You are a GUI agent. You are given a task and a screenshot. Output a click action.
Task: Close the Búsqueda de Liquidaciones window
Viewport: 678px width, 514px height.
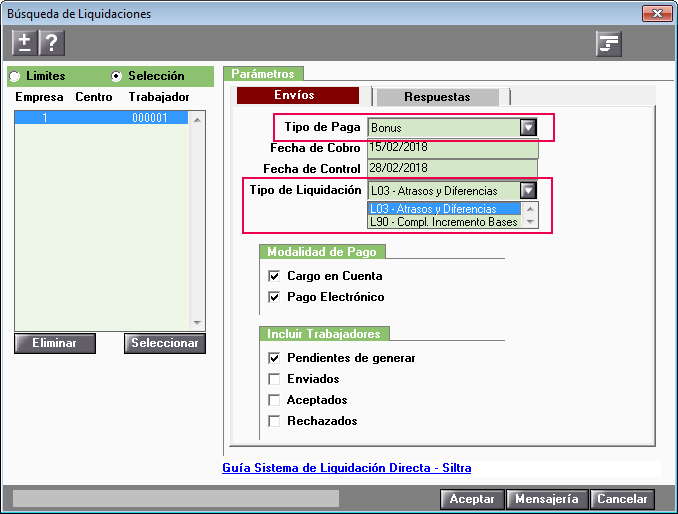click(x=657, y=13)
